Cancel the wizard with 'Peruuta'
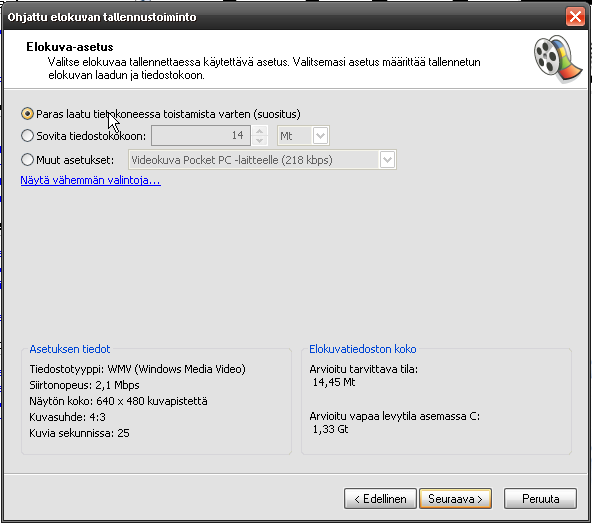 click(x=540, y=499)
